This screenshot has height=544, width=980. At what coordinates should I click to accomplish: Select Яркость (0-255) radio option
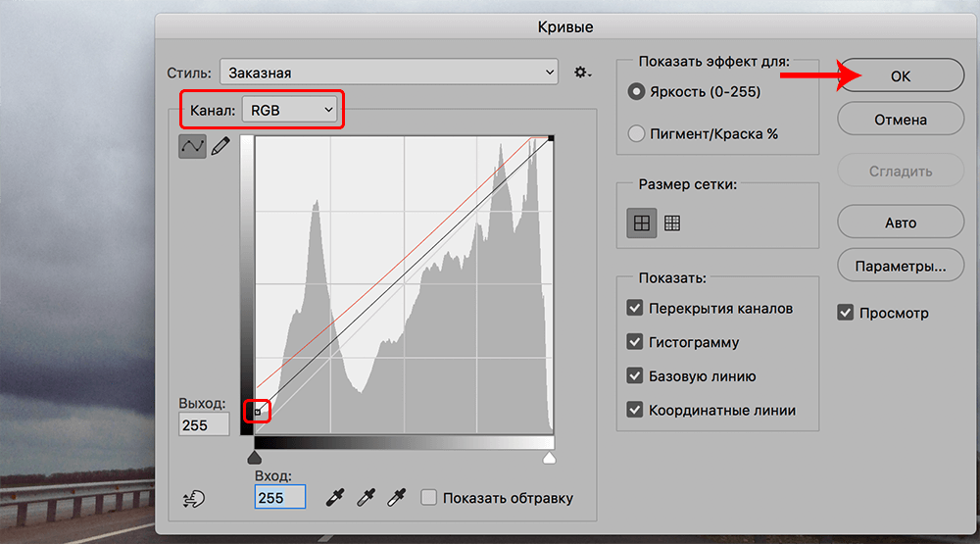pos(636,92)
